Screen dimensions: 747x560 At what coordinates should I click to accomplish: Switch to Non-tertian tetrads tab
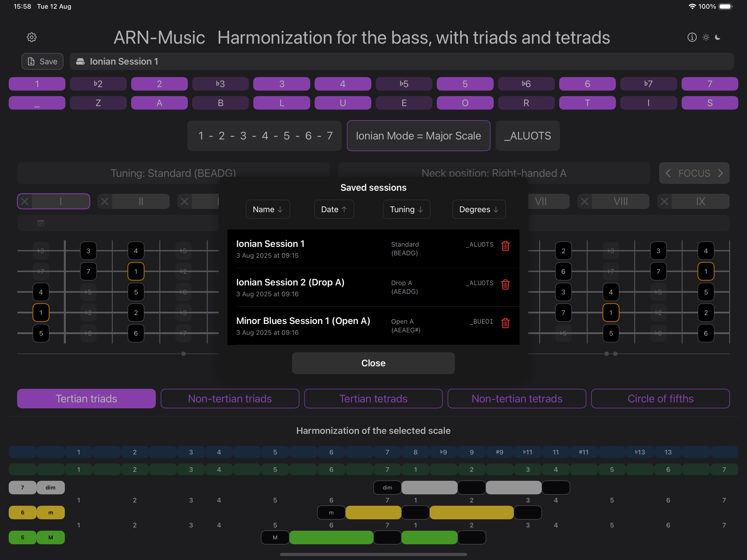(x=517, y=399)
